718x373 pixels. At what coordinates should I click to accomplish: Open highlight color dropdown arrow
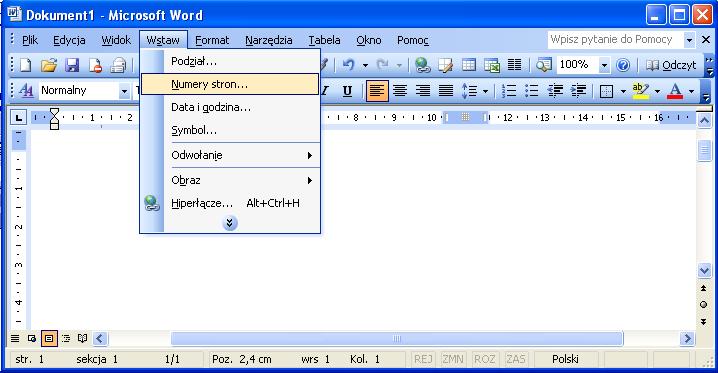(658, 91)
